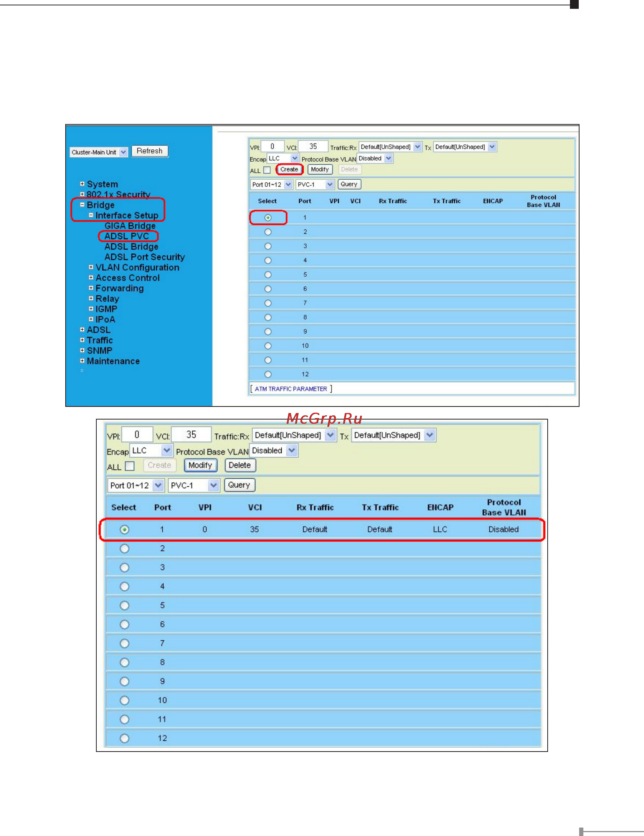Expand the Forwarding node
This screenshot has width=644, height=836.
click(91, 288)
